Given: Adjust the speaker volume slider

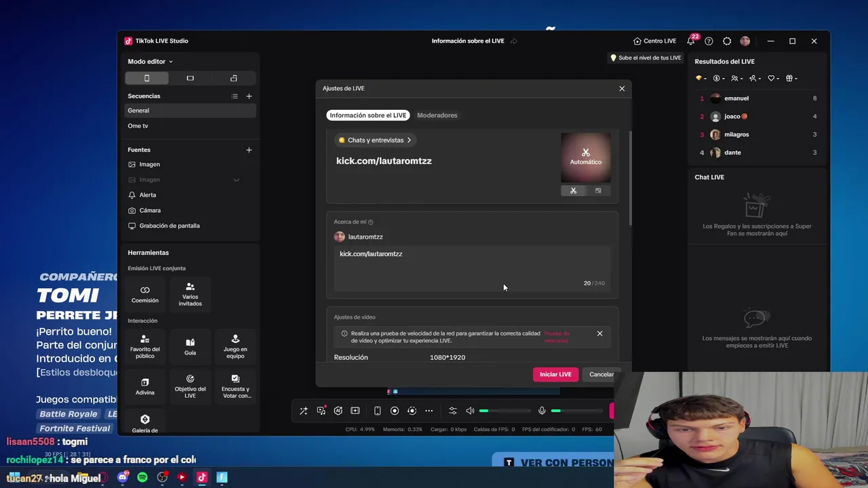Looking at the screenshot, I should coord(505,411).
